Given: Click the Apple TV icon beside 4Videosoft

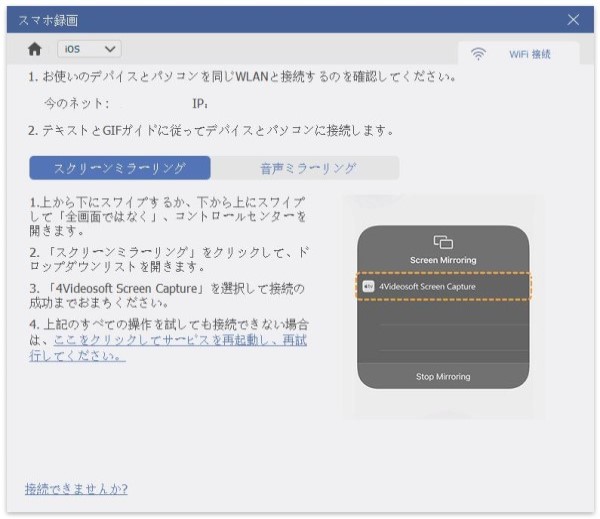Looking at the screenshot, I should [x=368, y=286].
